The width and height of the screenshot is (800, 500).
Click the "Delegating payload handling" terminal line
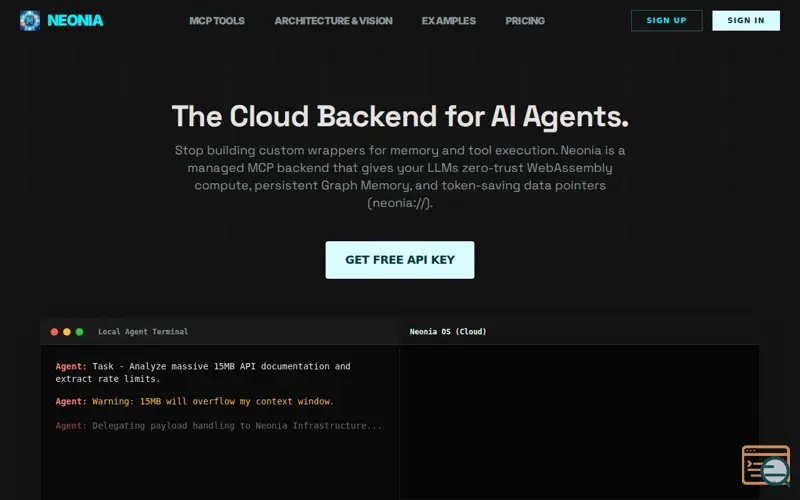click(218, 426)
